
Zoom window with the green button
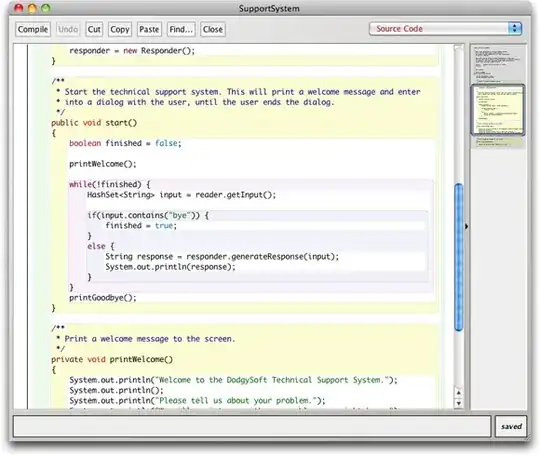[x=45, y=8]
